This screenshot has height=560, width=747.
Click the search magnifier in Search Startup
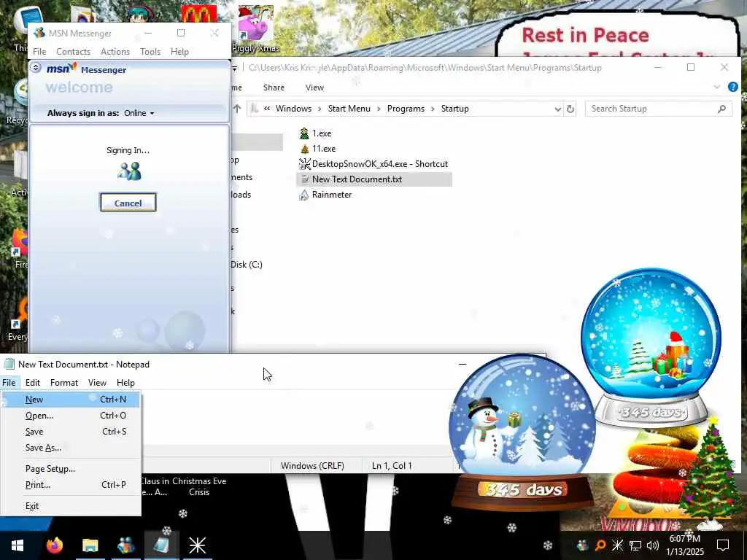tap(721, 109)
